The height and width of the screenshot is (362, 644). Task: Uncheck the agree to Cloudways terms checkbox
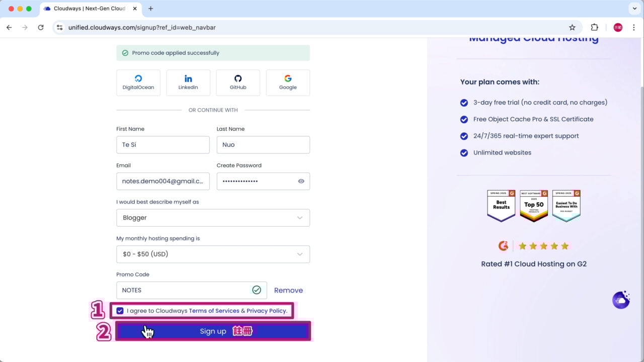coord(120,311)
